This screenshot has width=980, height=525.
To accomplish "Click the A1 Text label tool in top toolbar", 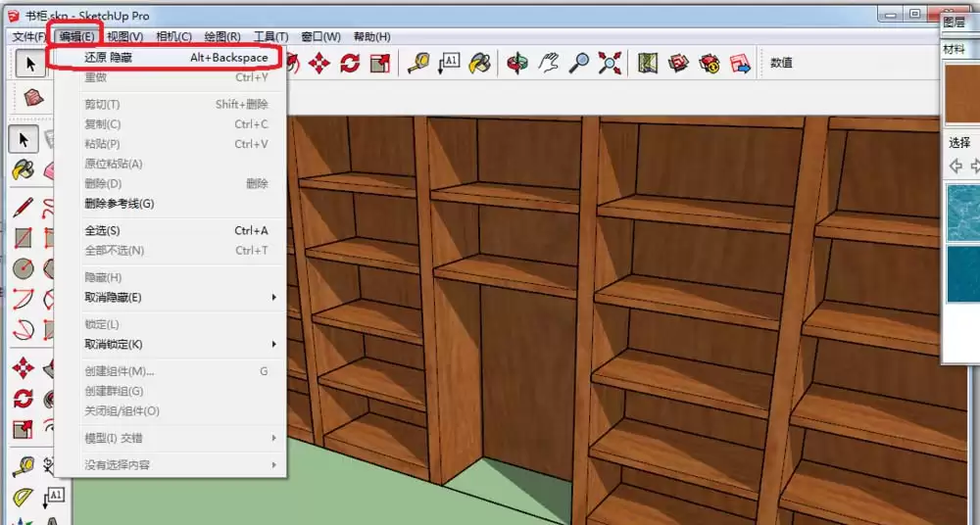I will (x=449, y=63).
